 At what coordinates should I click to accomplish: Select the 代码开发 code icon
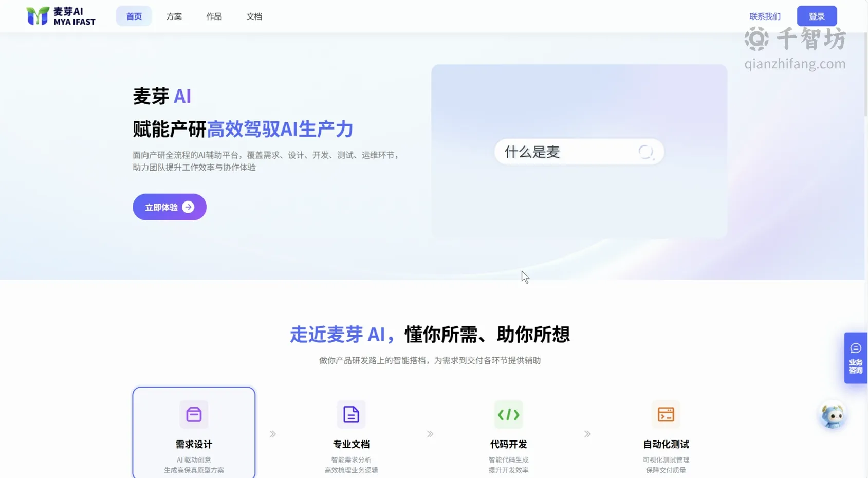click(x=508, y=414)
